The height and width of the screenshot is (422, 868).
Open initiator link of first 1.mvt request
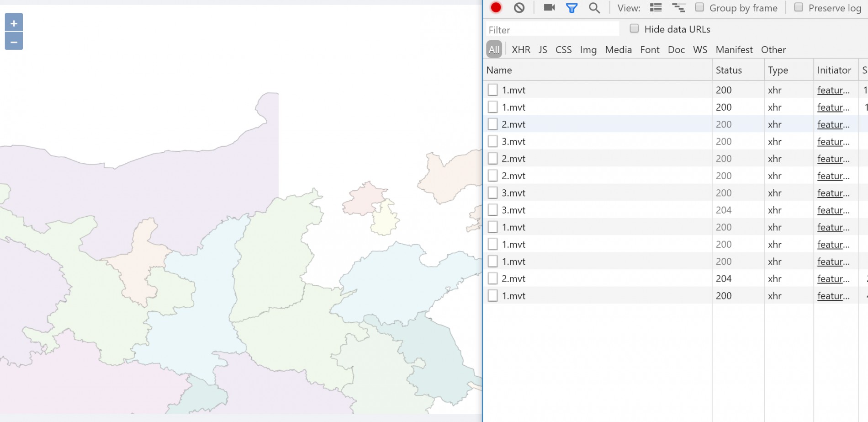coord(833,90)
